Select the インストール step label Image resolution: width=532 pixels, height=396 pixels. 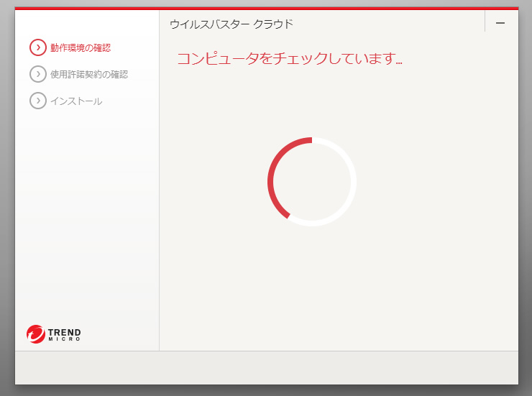point(76,101)
